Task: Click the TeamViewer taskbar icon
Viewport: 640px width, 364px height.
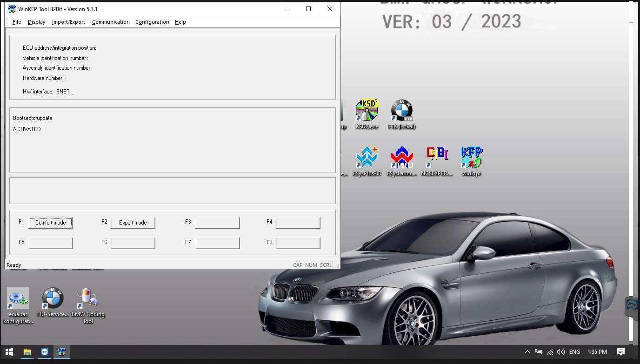Action: click(44, 352)
